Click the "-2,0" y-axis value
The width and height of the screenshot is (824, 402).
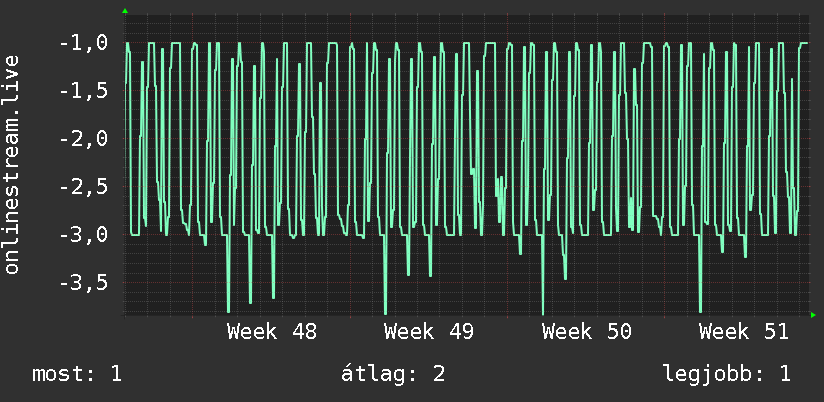[x=84, y=139]
